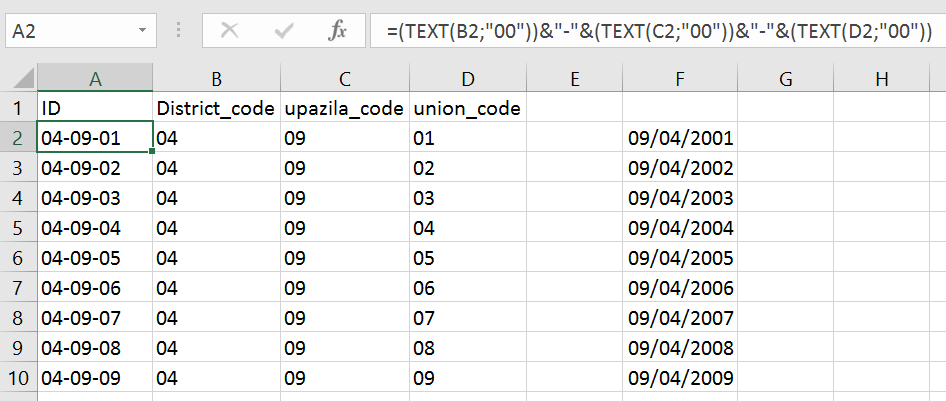Click the union_code header cell
The height and width of the screenshot is (401, 946).
pyautogui.click(x=467, y=109)
